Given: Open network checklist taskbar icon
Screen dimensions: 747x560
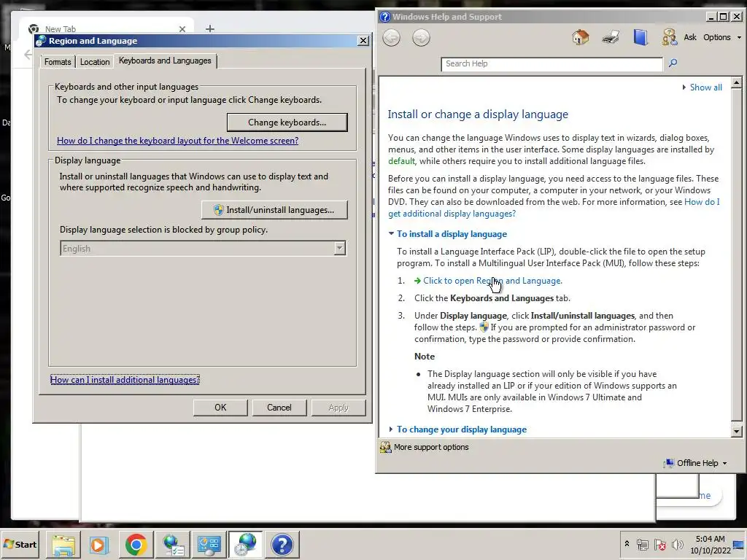Looking at the screenshot, I should coord(173,545).
